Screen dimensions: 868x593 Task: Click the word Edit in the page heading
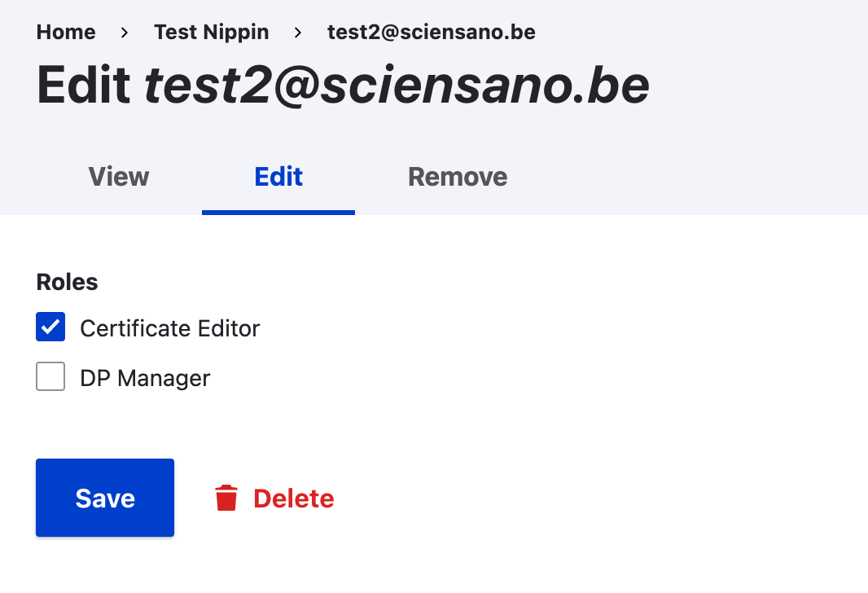(x=84, y=84)
